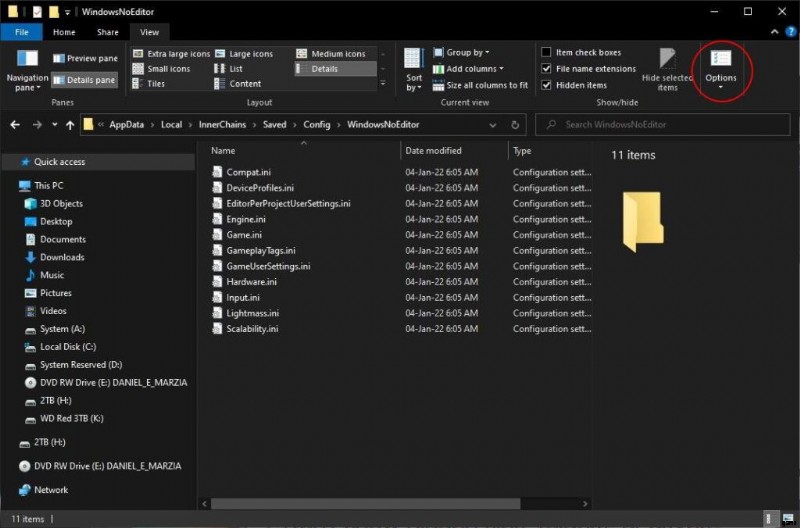800x528 pixels.
Task: Click the refresh button beside address bar
Action: [x=515, y=125]
